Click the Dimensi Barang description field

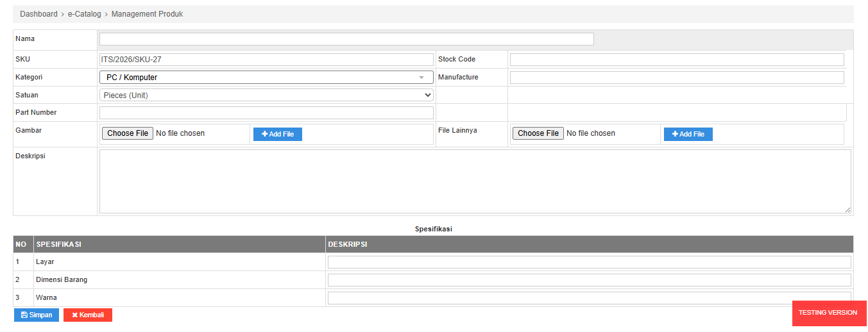589,280
